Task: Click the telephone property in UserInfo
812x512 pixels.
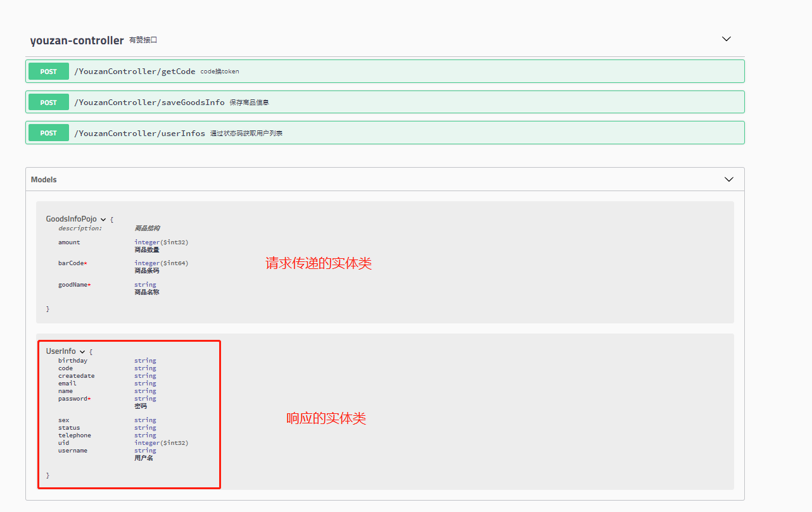Action: [x=75, y=435]
